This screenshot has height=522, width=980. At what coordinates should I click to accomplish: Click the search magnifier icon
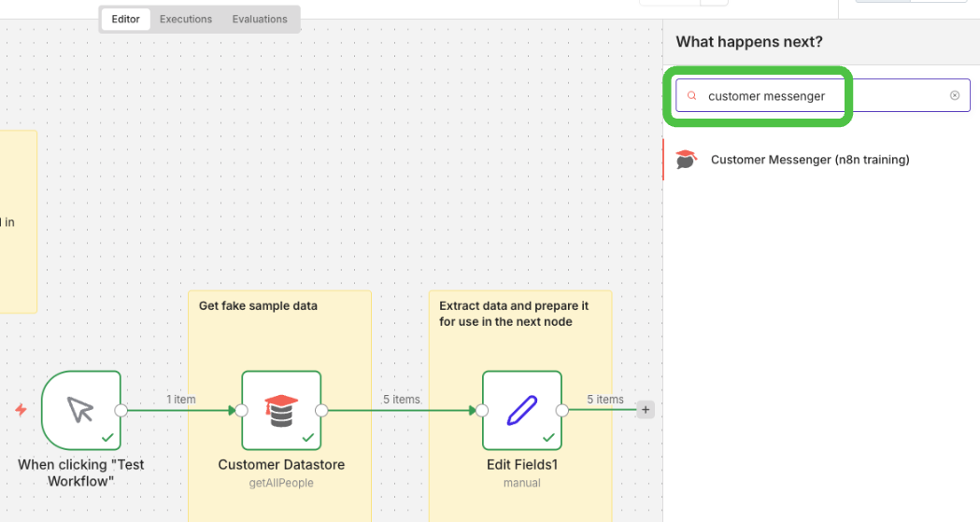pyautogui.click(x=691, y=95)
